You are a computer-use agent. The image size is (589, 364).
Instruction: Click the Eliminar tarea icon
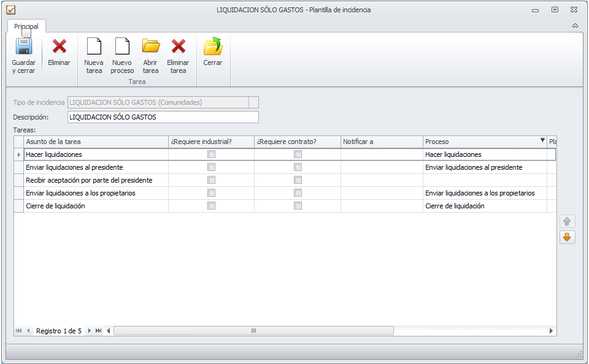pyautogui.click(x=178, y=47)
